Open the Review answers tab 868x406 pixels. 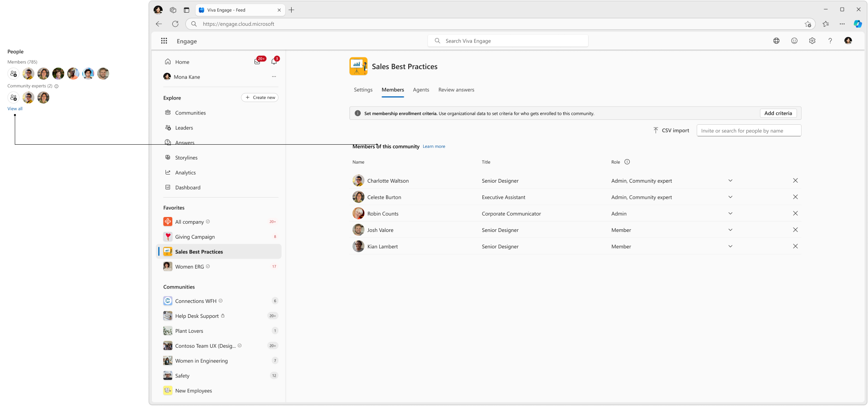tap(456, 90)
